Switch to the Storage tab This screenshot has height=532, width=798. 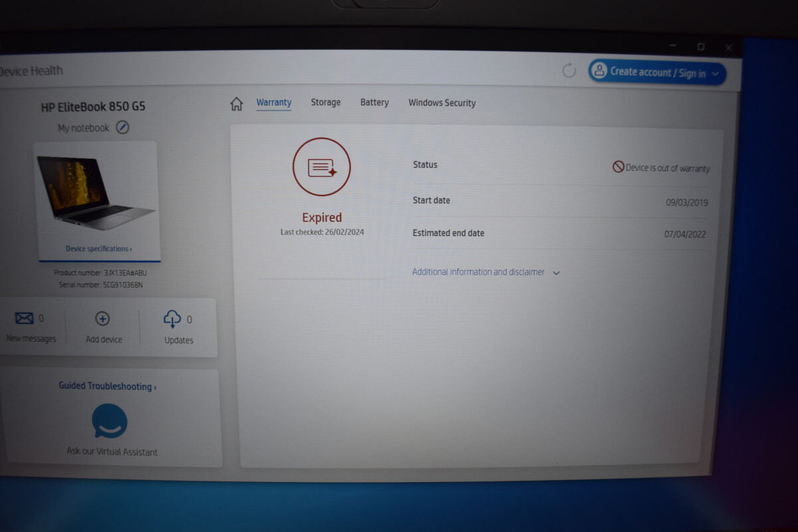[x=326, y=102]
